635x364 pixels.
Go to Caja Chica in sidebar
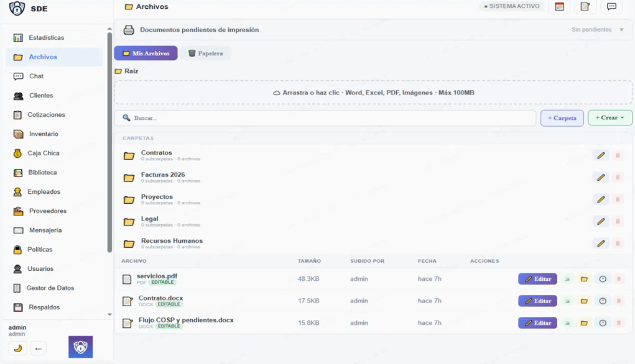(44, 153)
